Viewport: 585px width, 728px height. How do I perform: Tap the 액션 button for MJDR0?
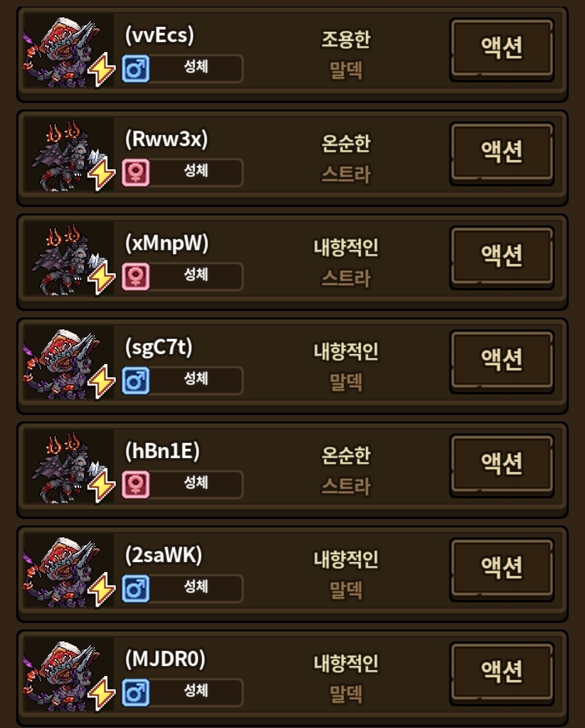pos(502,673)
